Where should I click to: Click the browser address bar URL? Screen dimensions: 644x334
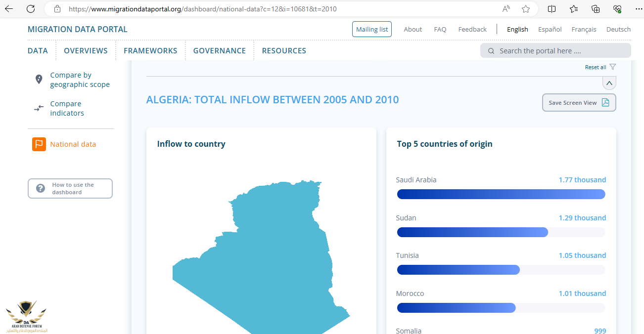pyautogui.click(x=203, y=9)
